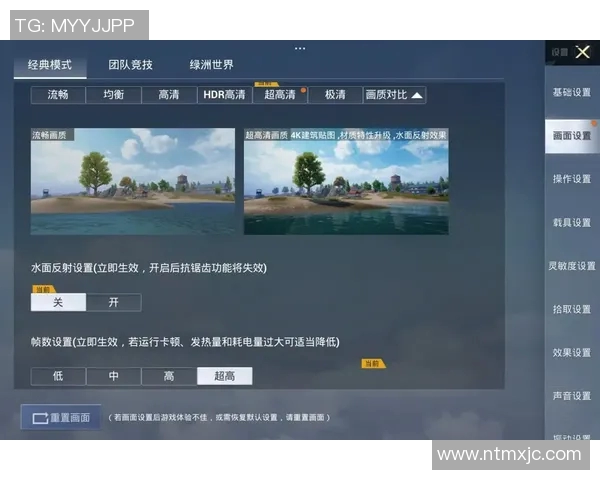600x480 pixels.
Task: Set frame rate to 高
Action: click(x=169, y=376)
